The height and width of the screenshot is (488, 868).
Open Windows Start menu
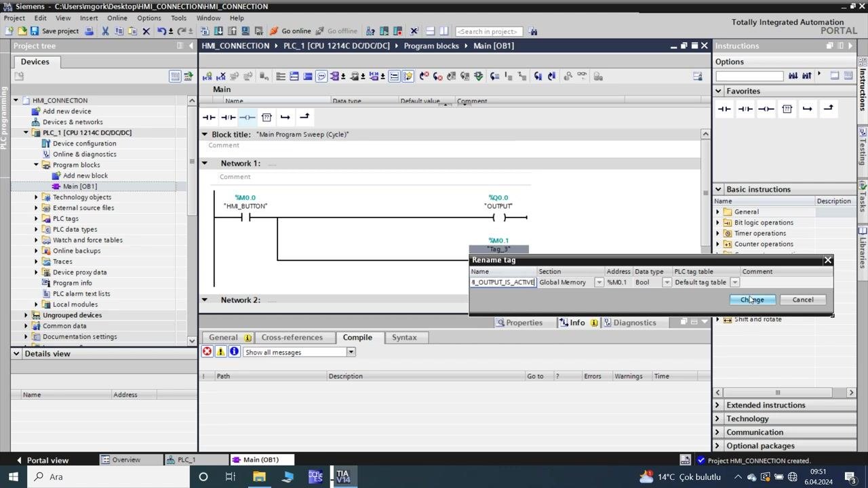13,476
